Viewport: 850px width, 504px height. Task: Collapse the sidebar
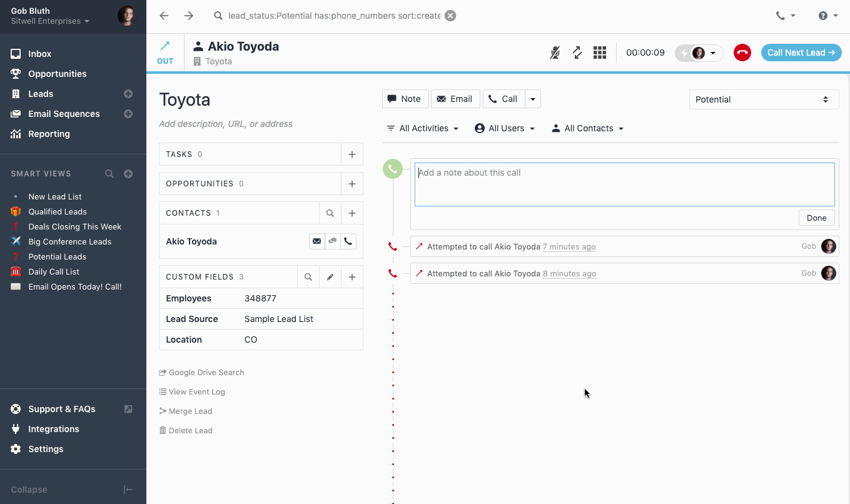(x=73, y=490)
